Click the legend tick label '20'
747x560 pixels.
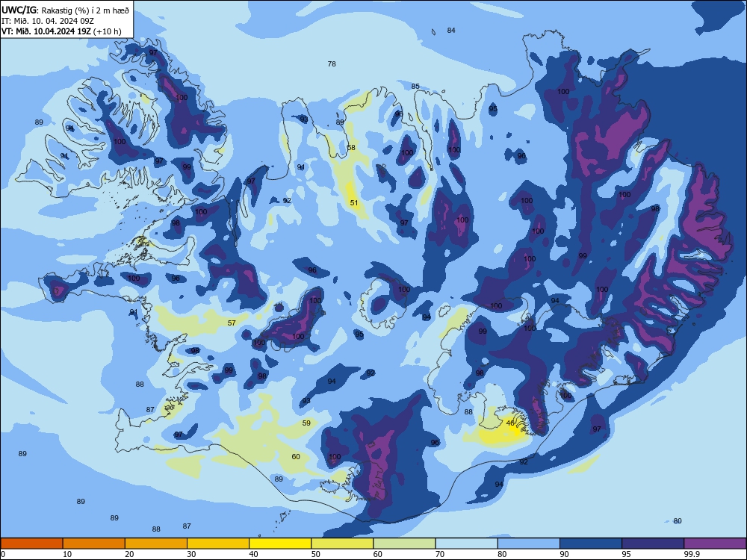coord(129,554)
